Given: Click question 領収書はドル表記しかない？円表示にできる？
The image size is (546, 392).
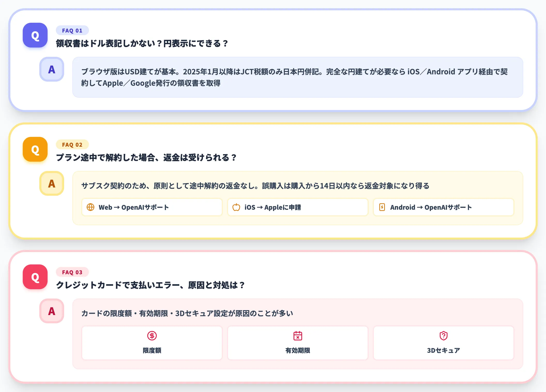Looking at the screenshot, I should pyautogui.click(x=142, y=43).
